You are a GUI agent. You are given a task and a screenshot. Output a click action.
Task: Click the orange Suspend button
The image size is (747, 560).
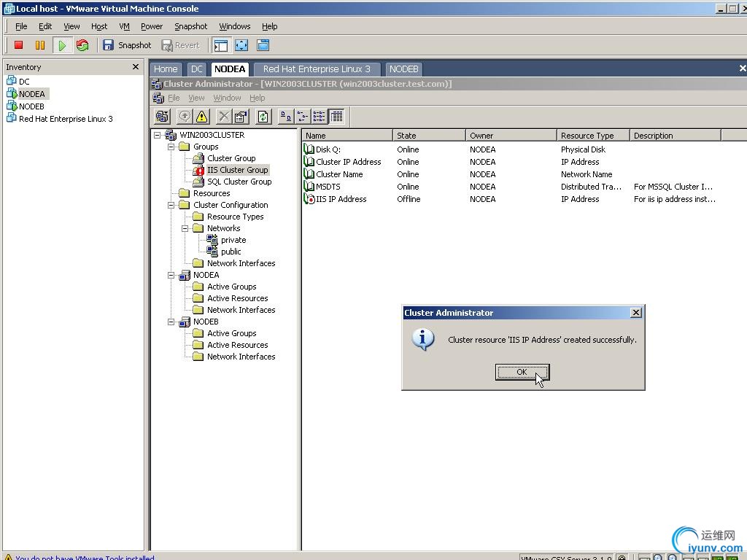tap(40, 45)
